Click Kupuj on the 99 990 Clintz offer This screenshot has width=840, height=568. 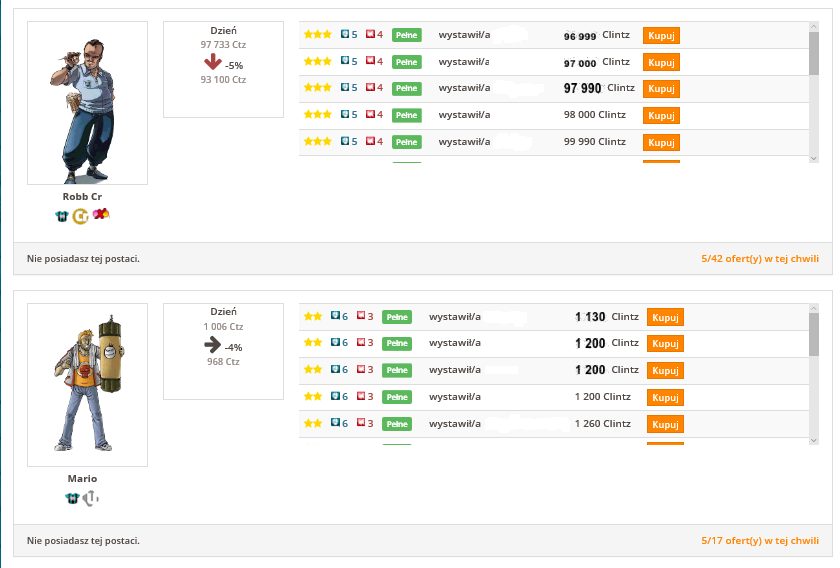click(661, 142)
